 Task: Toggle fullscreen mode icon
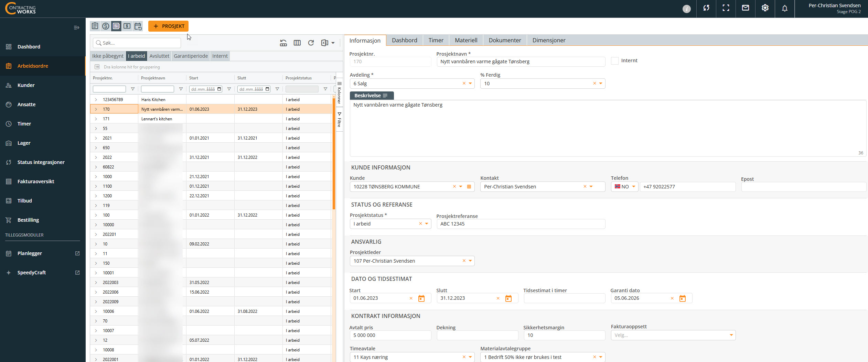pos(726,8)
